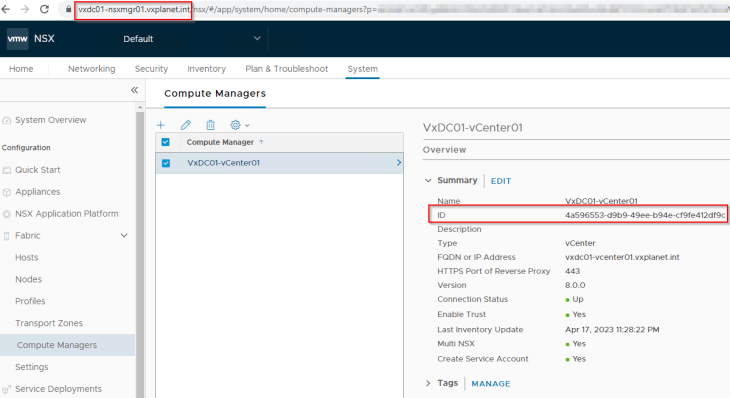This screenshot has width=730, height=398.
Task: Open the Default project dropdown
Action: click(191, 39)
